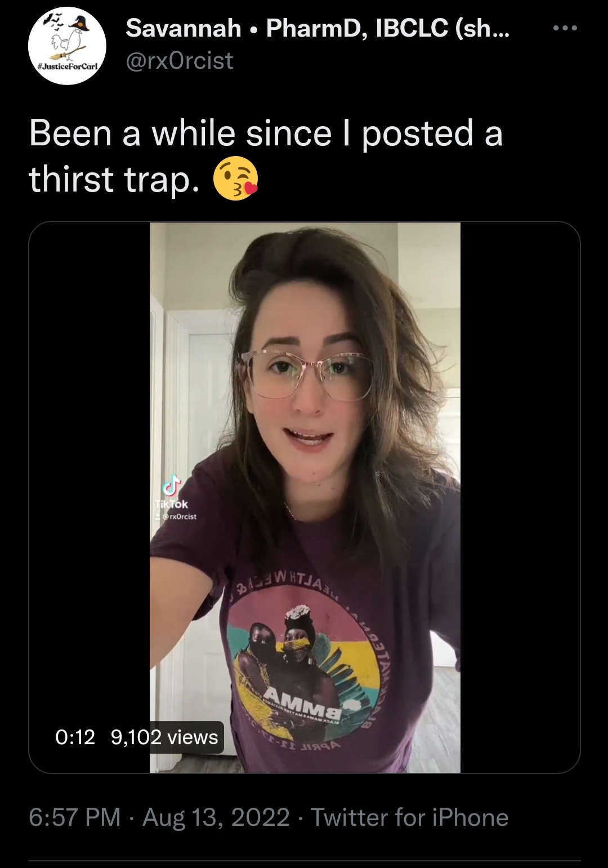Open the Twitter for iPhone source link
Screen dimensions: 608x868
[410, 817]
